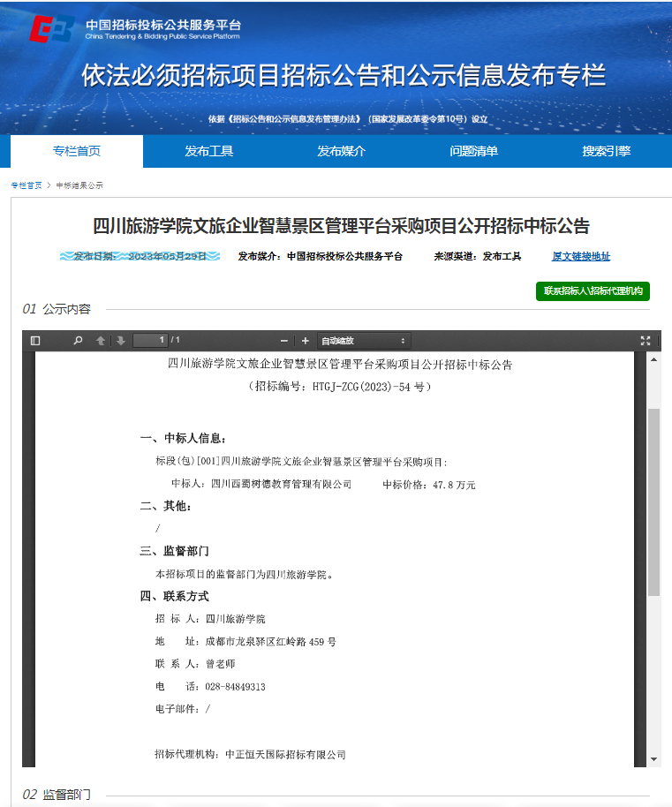Viewport: 672px width, 807px height.
Task: Click the platform logo in the header
Action: pyautogui.click(x=135, y=29)
